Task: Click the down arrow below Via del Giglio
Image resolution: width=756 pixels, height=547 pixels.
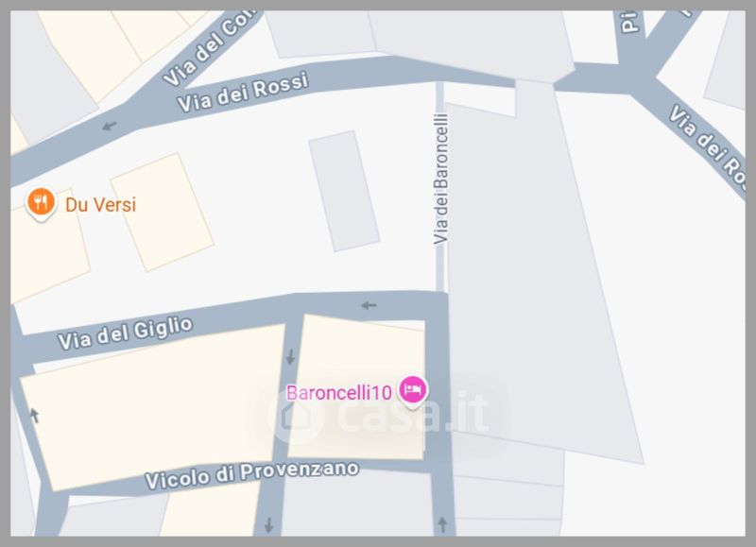Action: tap(290, 356)
